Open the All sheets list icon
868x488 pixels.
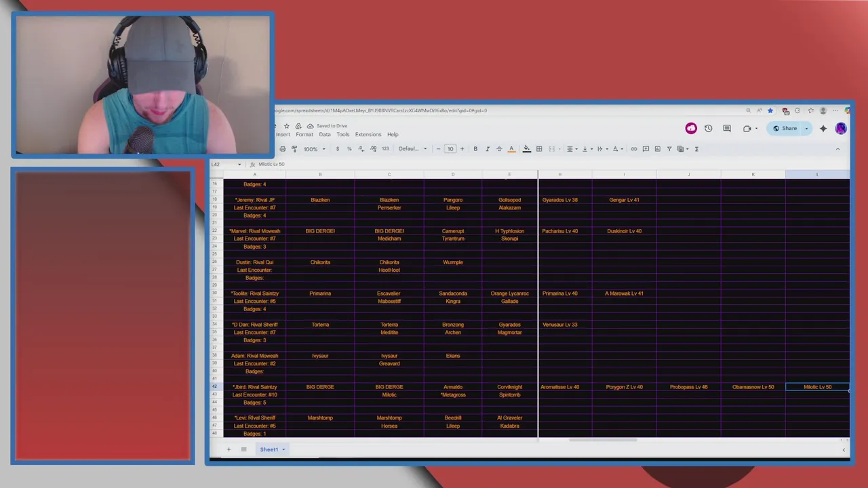(x=243, y=449)
